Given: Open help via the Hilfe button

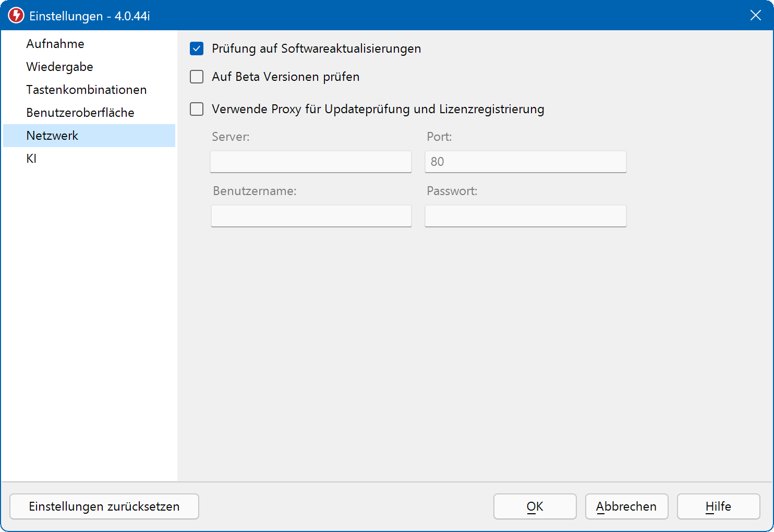Looking at the screenshot, I should 718,506.
